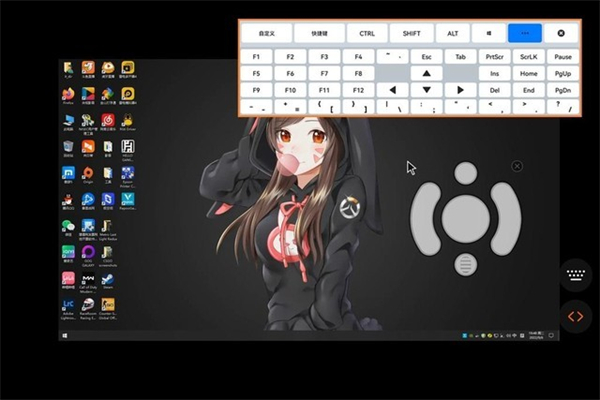Open the 自定义 custom keys tab

tap(267, 33)
